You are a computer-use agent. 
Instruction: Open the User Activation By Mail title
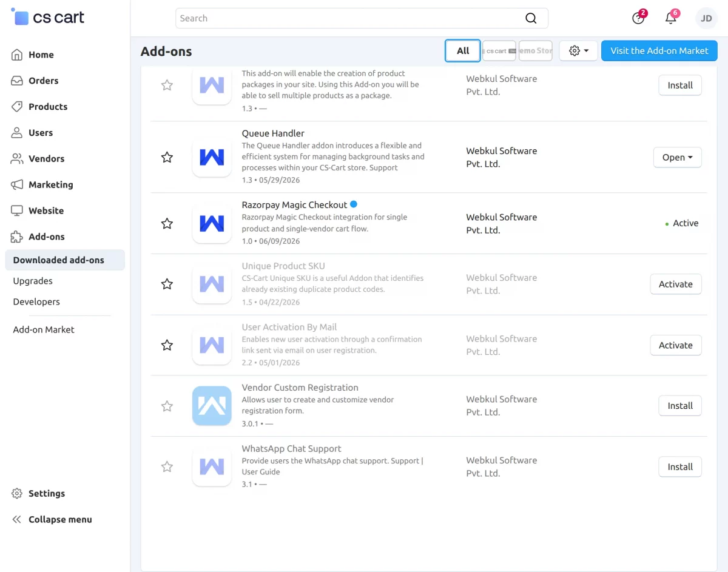(x=289, y=328)
